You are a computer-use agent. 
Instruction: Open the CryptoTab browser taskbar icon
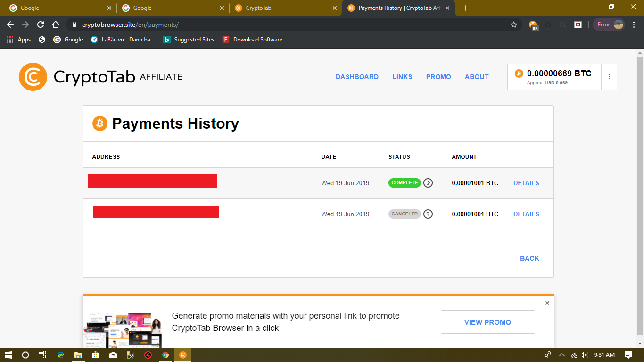(x=183, y=355)
